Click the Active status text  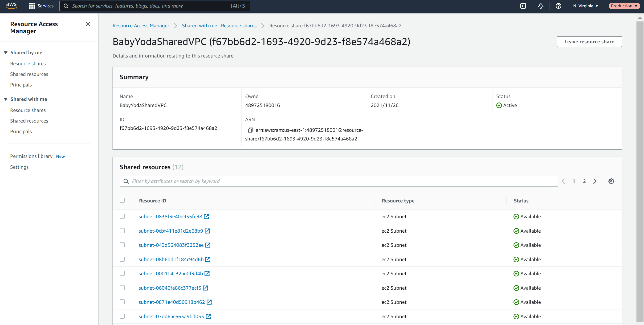tap(510, 105)
